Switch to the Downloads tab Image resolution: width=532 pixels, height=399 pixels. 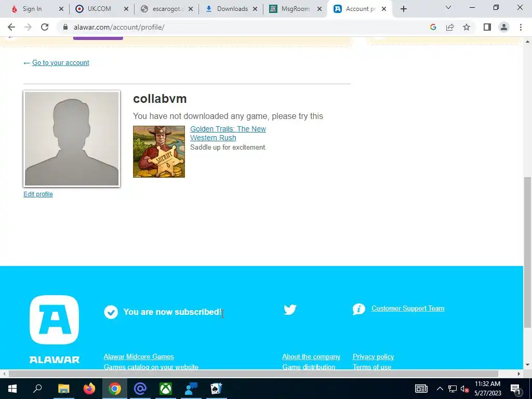232,9
